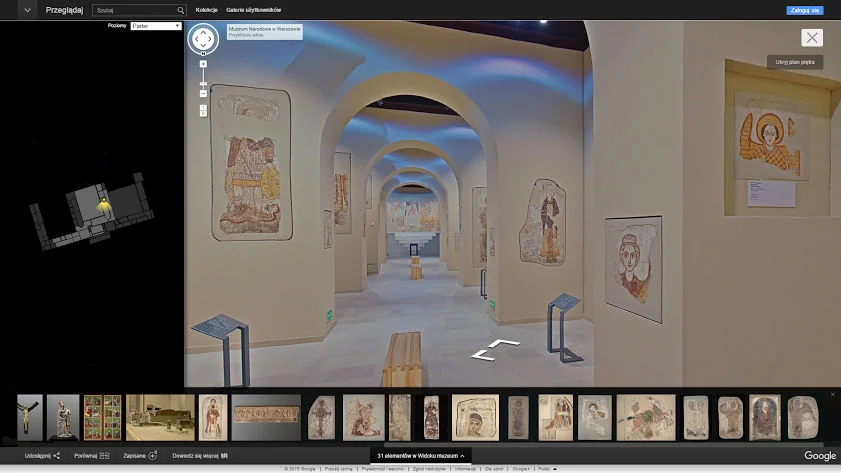This screenshot has width=841, height=473.
Task: Click the N north marker on compass
Action: [x=203, y=54]
